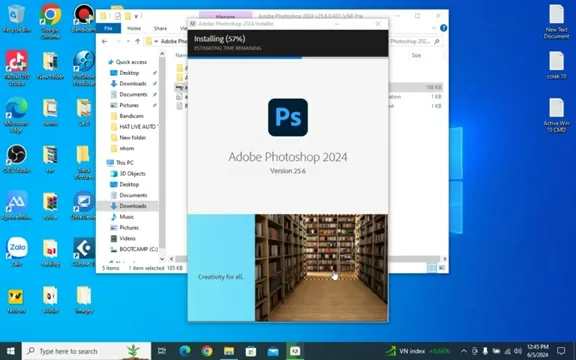This screenshot has width=576, height=360.
Task: Open the New Text Document desktop file
Action: [557, 21]
